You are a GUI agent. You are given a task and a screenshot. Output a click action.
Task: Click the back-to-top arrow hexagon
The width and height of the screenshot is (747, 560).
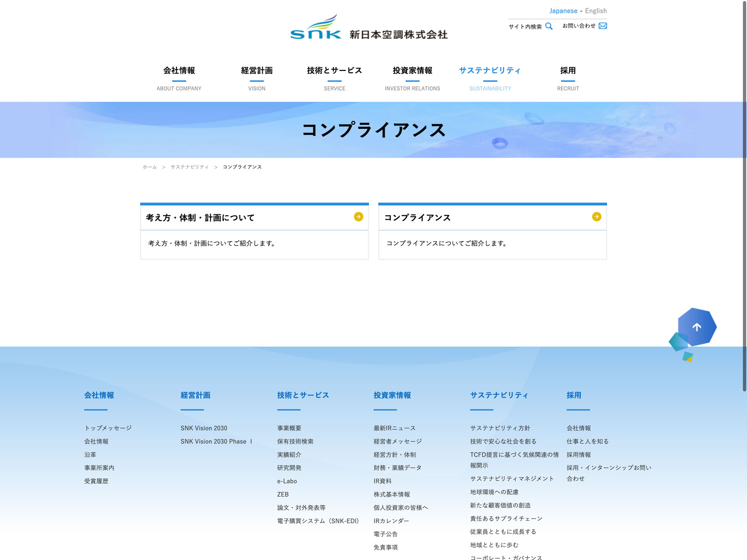(697, 327)
